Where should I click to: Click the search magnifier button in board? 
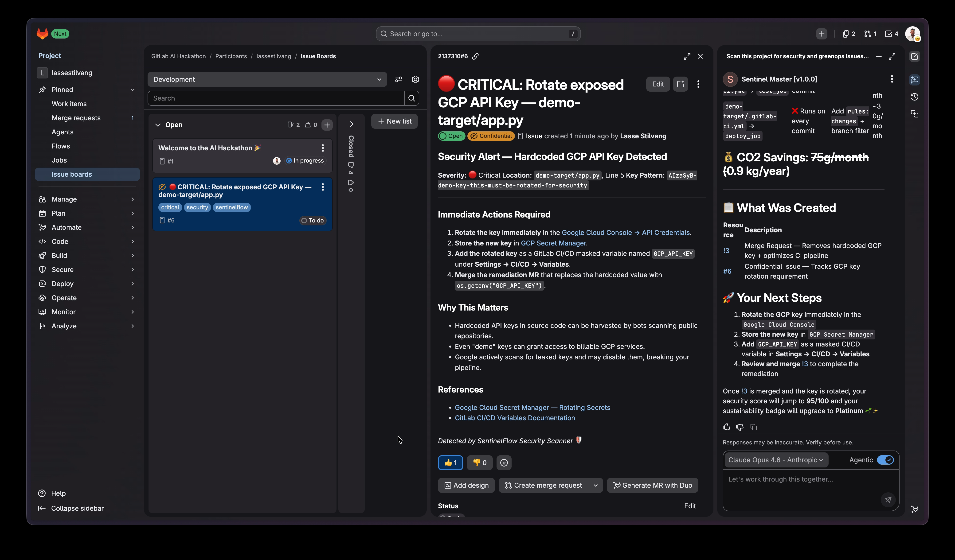tap(411, 98)
